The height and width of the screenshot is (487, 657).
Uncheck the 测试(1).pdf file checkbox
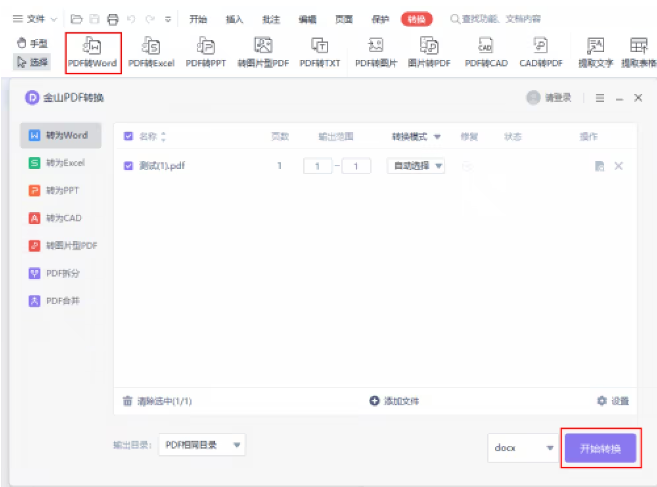pos(128,166)
